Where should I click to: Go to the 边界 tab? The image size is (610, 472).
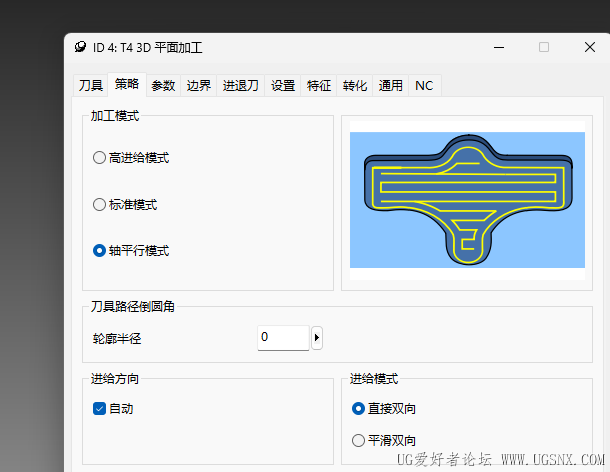[x=199, y=85]
